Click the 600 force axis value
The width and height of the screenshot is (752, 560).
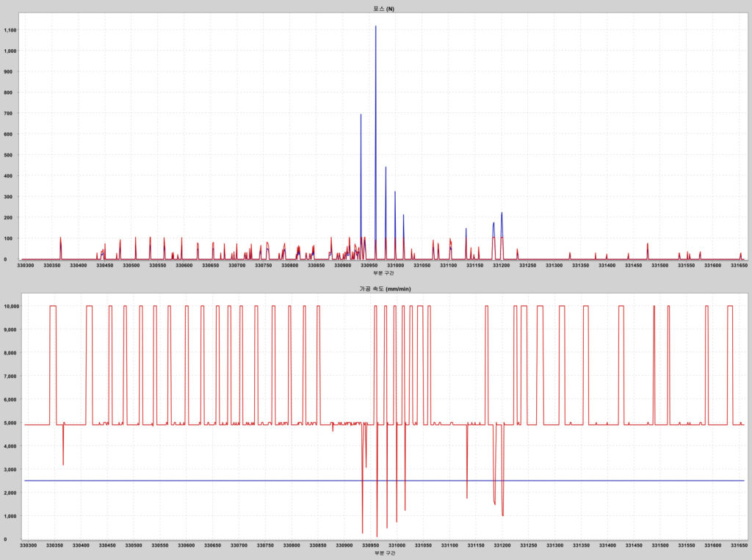pyautogui.click(x=7, y=134)
